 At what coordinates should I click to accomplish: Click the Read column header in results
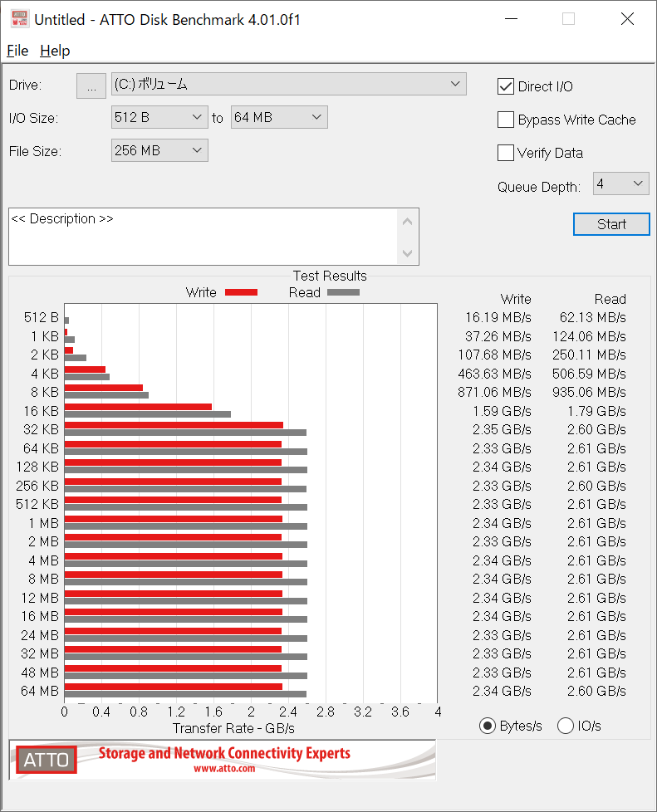(x=610, y=300)
